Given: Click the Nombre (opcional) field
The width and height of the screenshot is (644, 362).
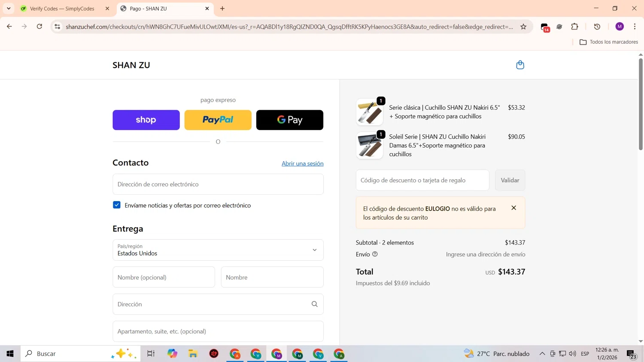Looking at the screenshot, I should (164, 277).
